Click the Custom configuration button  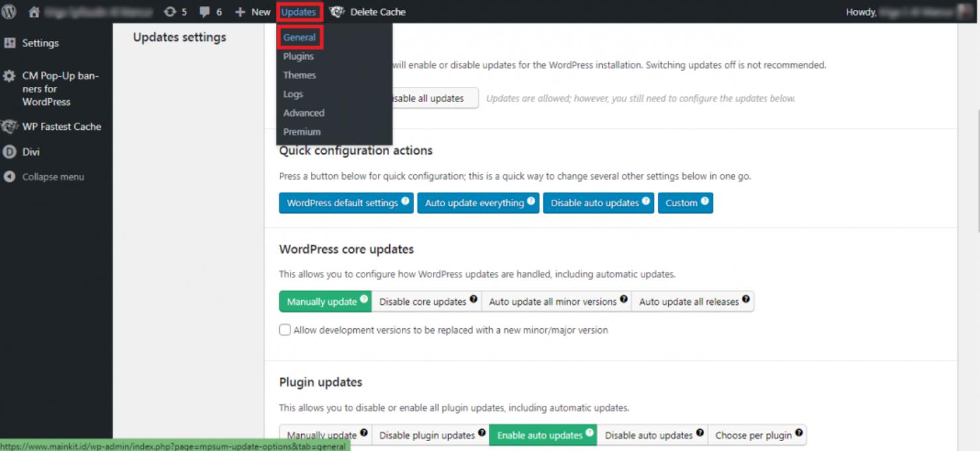pos(686,203)
